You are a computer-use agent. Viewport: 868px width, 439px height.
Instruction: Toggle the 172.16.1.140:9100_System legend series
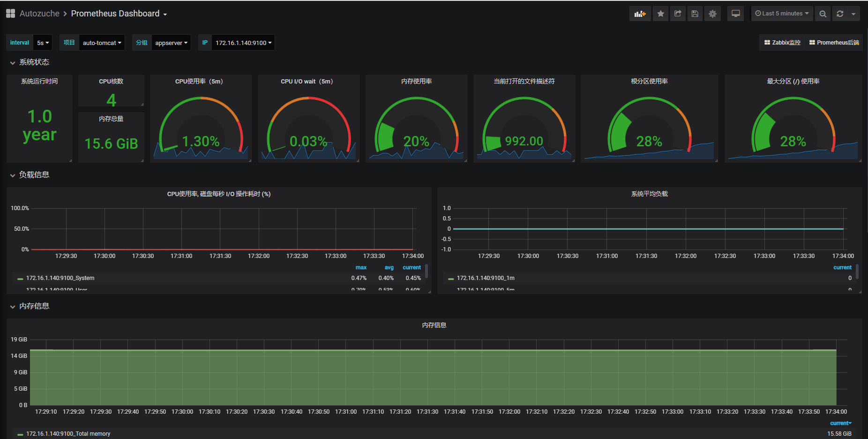coord(60,278)
